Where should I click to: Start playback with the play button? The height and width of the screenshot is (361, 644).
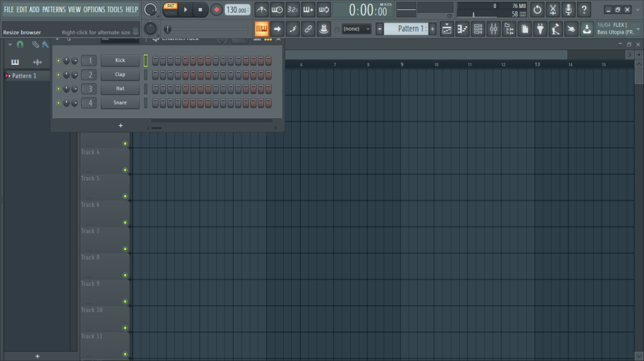(185, 9)
